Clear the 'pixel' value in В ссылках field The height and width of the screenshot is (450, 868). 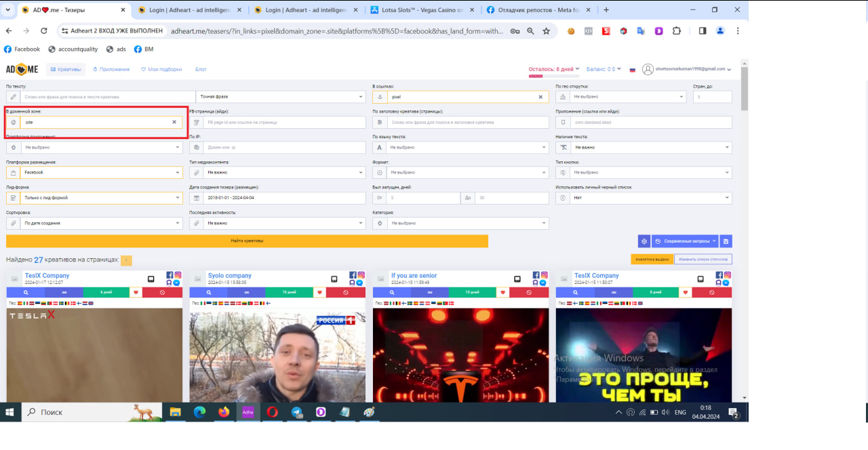[x=540, y=97]
